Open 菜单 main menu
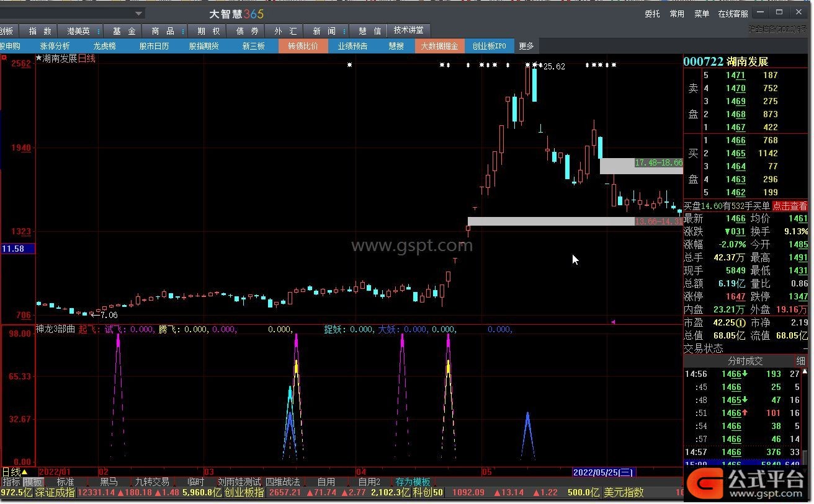Screen dimensions: 814x504 coord(702,14)
